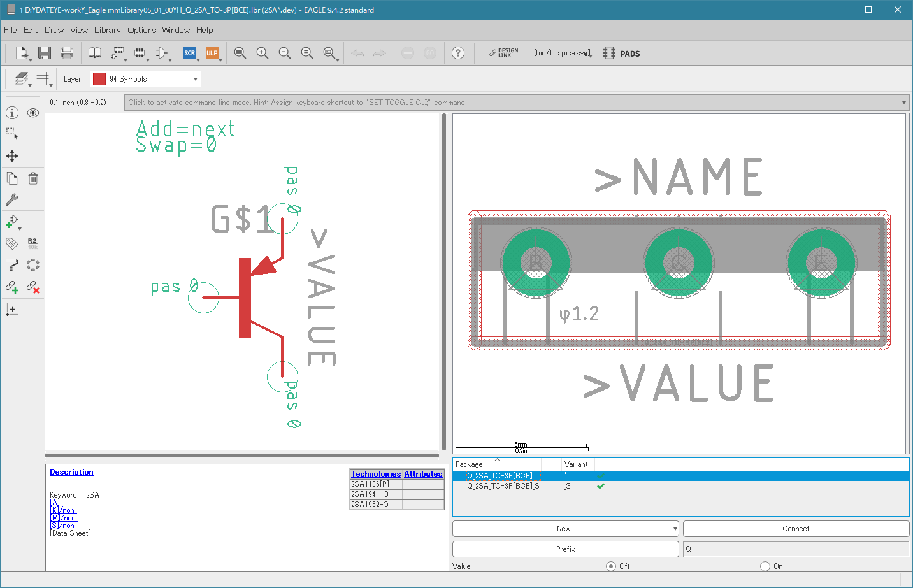Click the Connect button

(796, 529)
